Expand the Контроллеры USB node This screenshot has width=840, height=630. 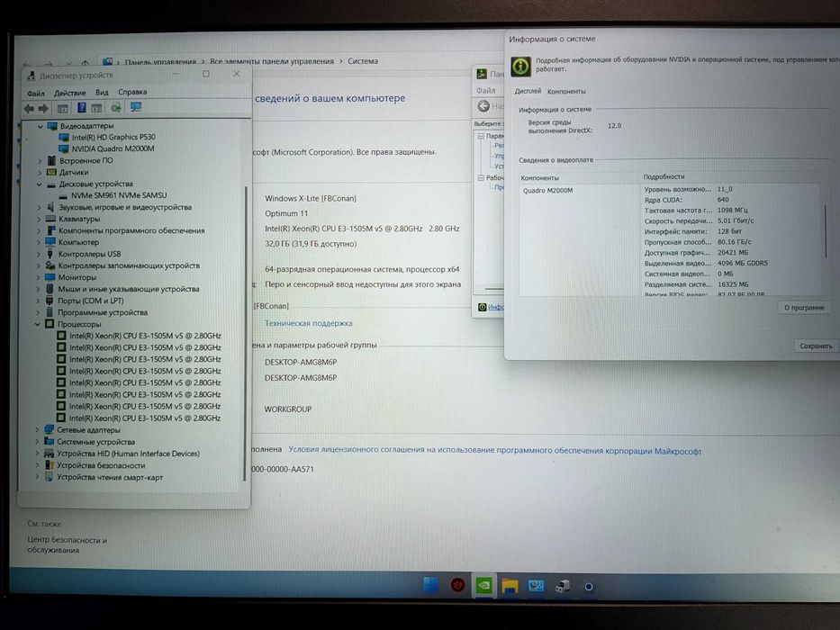click(39, 255)
